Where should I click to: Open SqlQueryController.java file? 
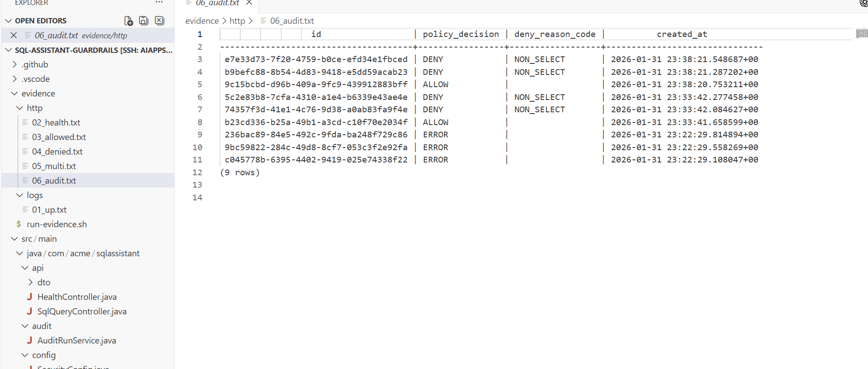pos(82,311)
